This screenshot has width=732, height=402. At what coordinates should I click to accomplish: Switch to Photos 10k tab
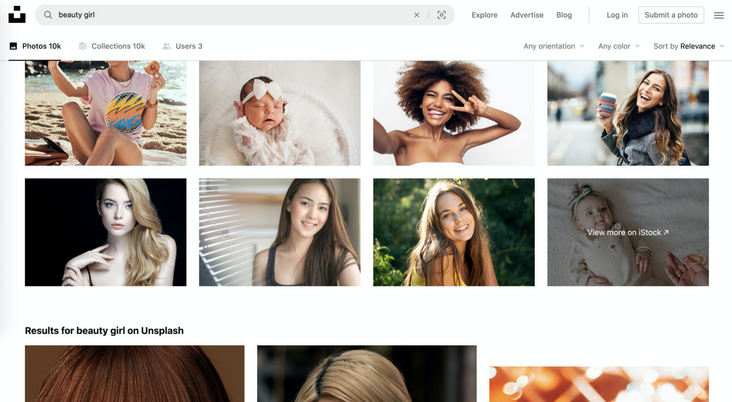pos(35,46)
